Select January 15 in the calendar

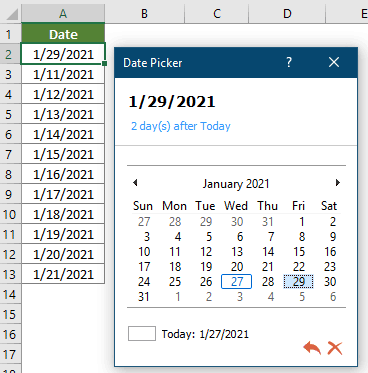(299, 252)
